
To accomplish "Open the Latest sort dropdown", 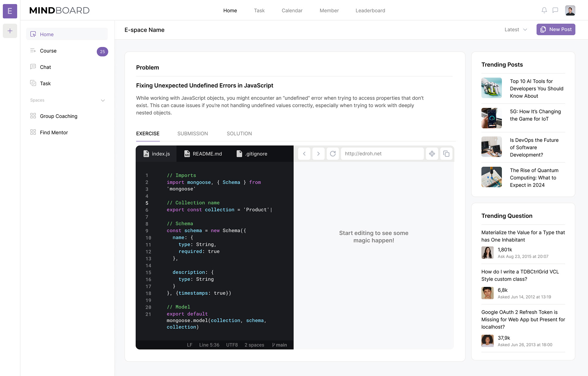I will click(516, 29).
